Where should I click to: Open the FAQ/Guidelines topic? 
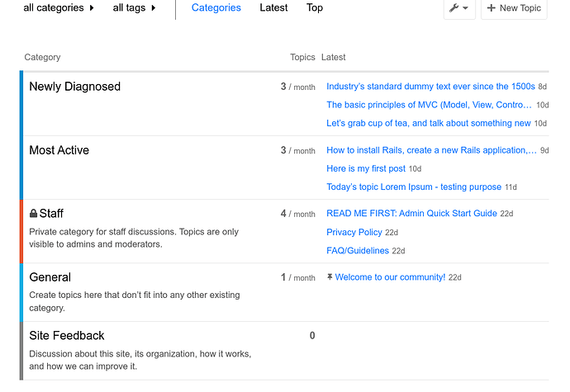[x=358, y=251]
